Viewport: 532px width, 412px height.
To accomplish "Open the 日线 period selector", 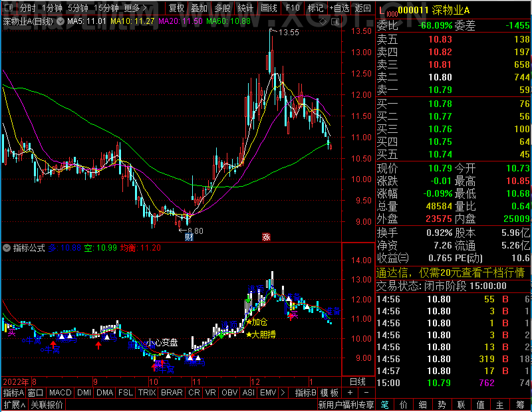I will point(358,382).
